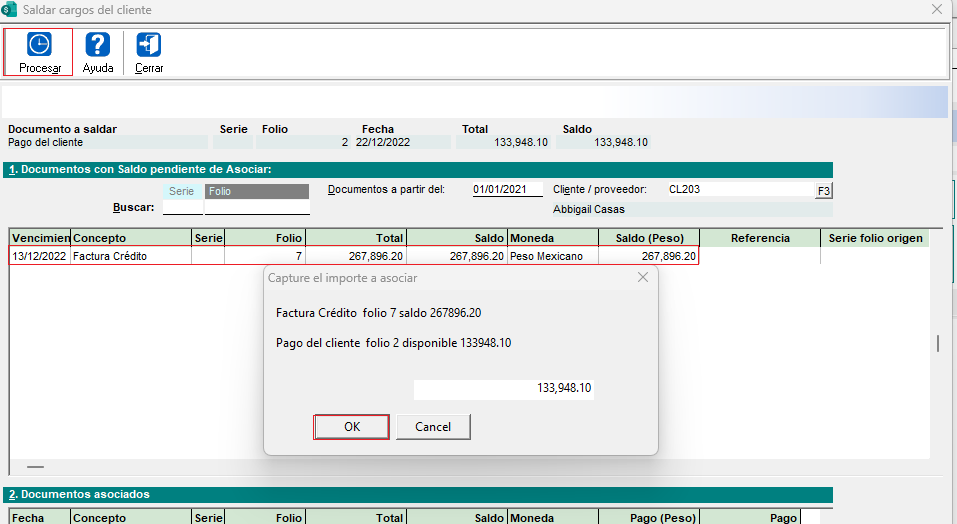Click the Procesar clock icon

(39, 45)
